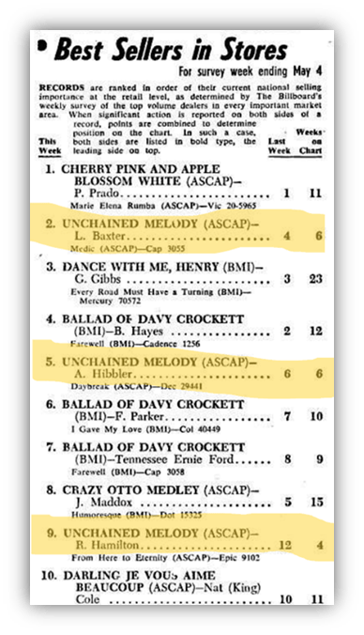Click 'From Here to Eternity' Epic 9102 line
The image size is (364, 635).
coord(165,558)
